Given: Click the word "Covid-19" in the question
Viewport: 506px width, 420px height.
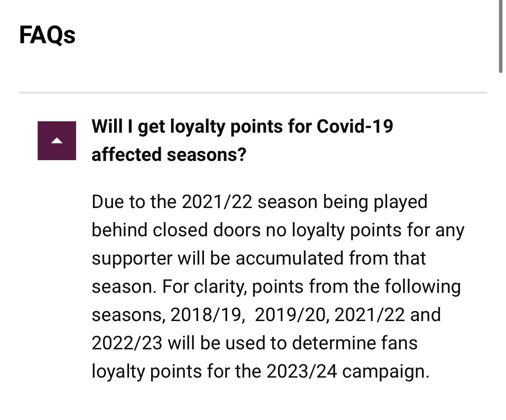Looking at the screenshot, I should point(355,126).
